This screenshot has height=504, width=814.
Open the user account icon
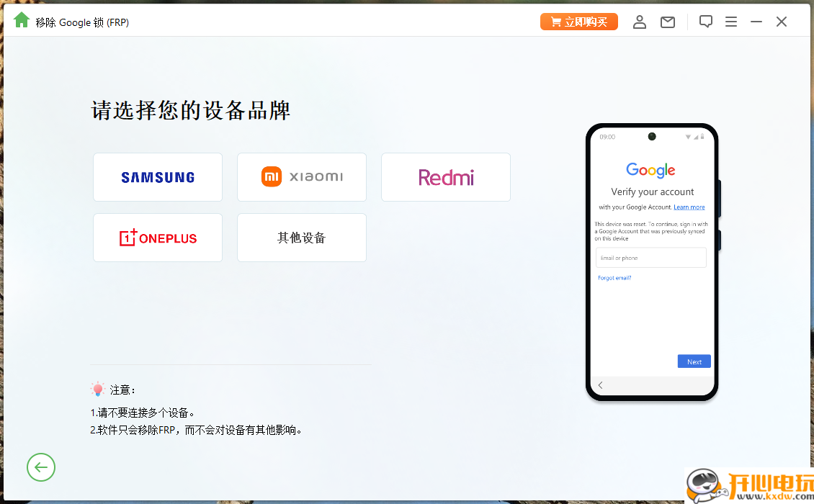[x=640, y=22]
